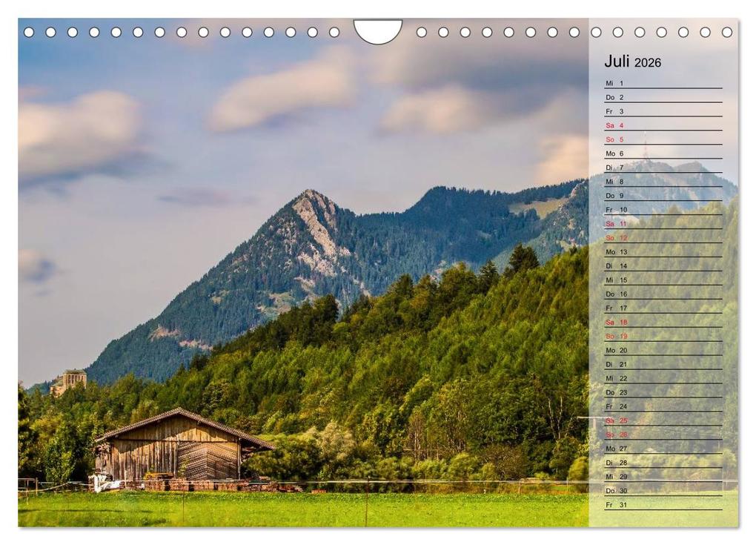Select the 'Do 16' date row
756x545 pixels.
[663, 294]
